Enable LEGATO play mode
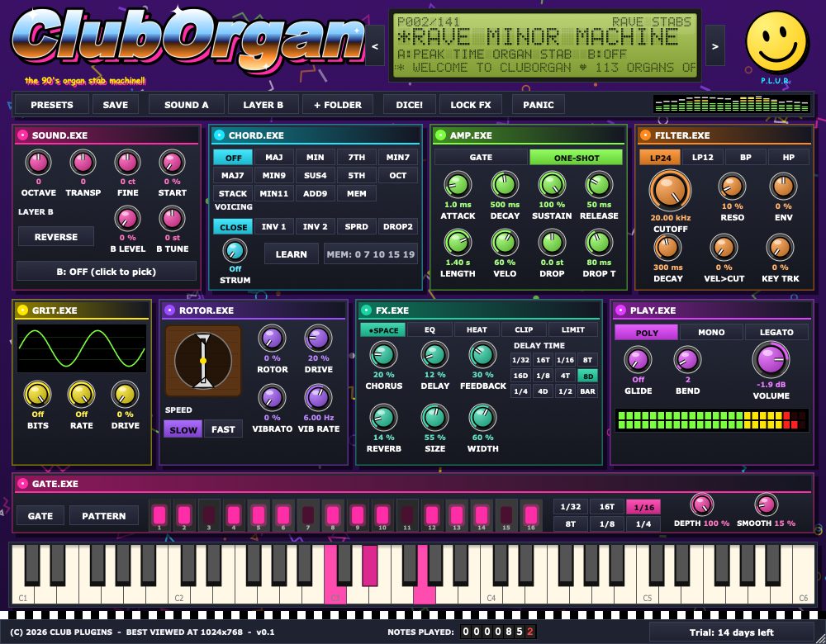 point(776,332)
